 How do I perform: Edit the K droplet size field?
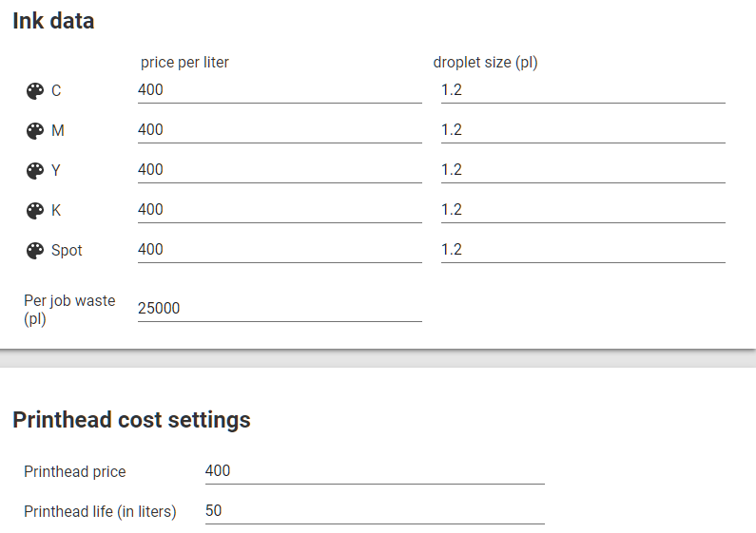[x=583, y=210]
